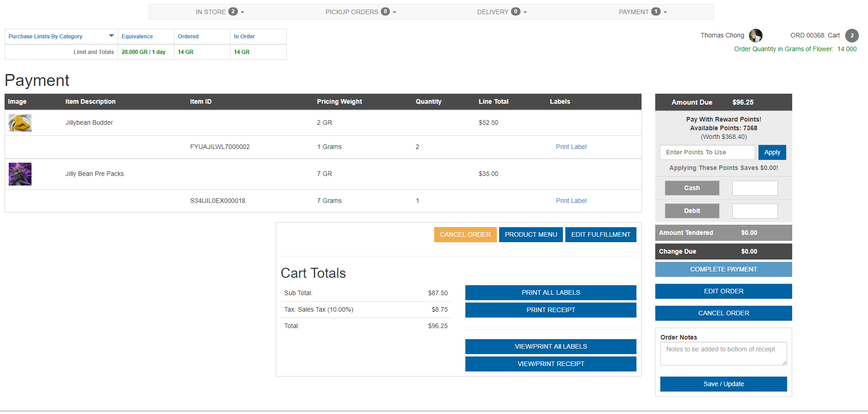This screenshot has width=868, height=414.
Task: Print label for Jillybean Budder item
Action: (571, 147)
